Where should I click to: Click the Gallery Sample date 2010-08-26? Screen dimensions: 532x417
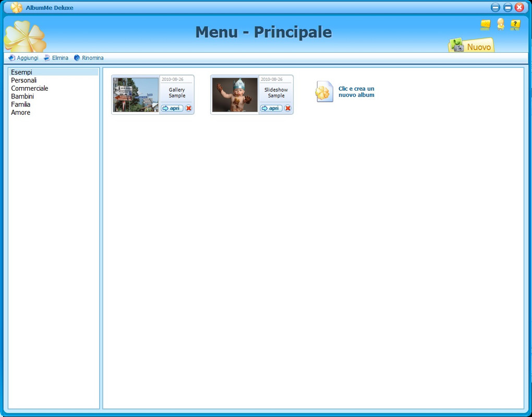coord(172,79)
